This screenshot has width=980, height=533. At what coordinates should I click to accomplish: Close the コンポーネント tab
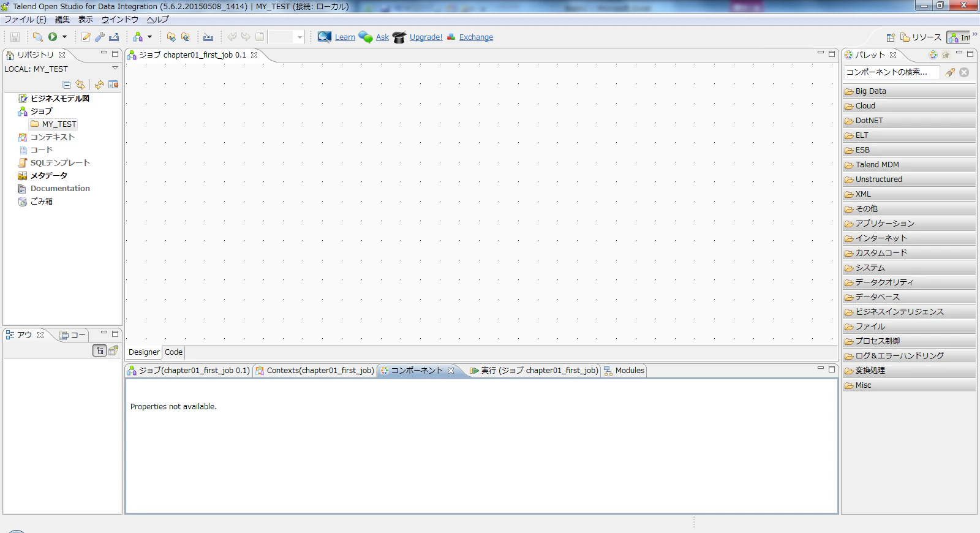pyautogui.click(x=451, y=371)
